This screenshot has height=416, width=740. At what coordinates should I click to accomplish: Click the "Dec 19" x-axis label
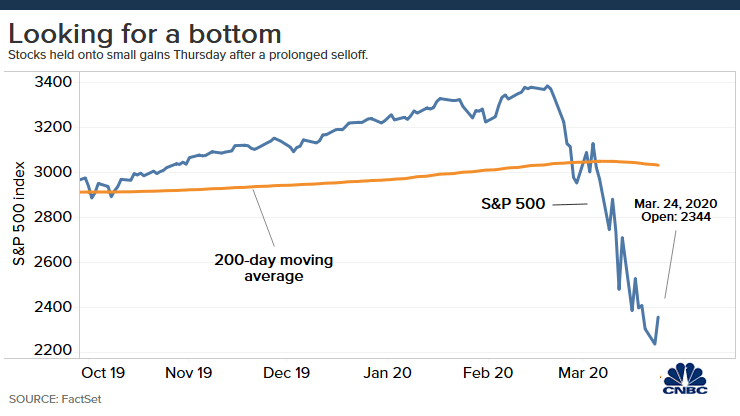pyautogui.click(x=286, y=372)
